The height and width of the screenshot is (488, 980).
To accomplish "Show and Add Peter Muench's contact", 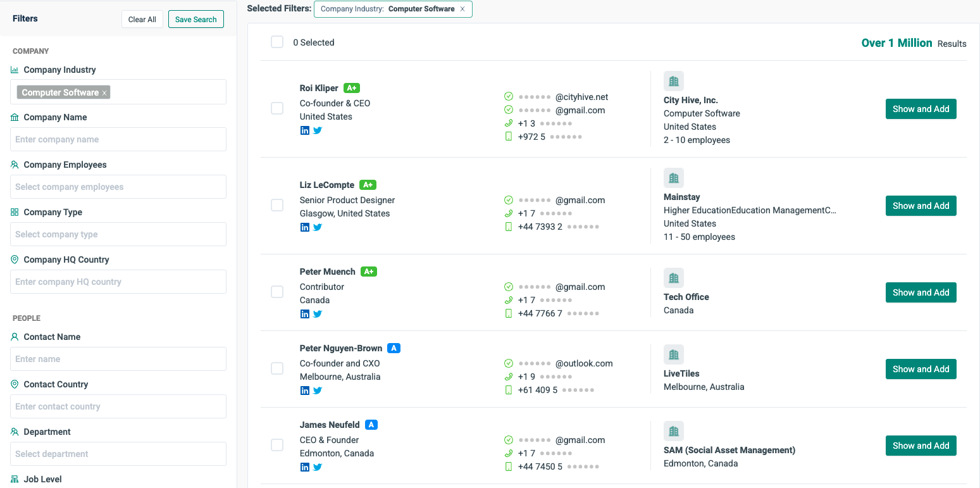I will [921, 292].
